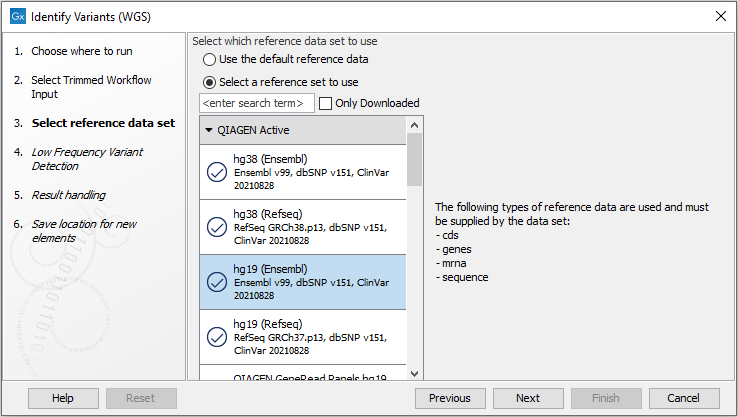This screenshot has height=417, width=738.
Task: Open Help for this wizard
Action: (63, 398)
